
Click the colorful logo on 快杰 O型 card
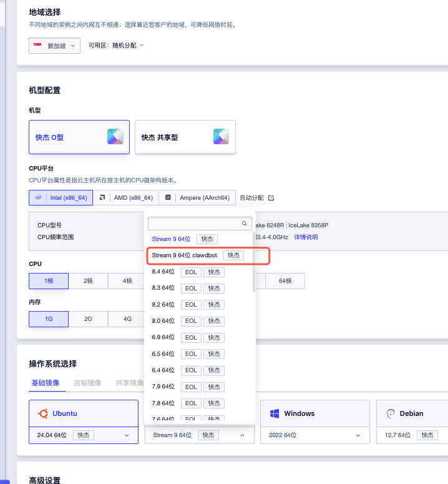click(x=115, y=137)
